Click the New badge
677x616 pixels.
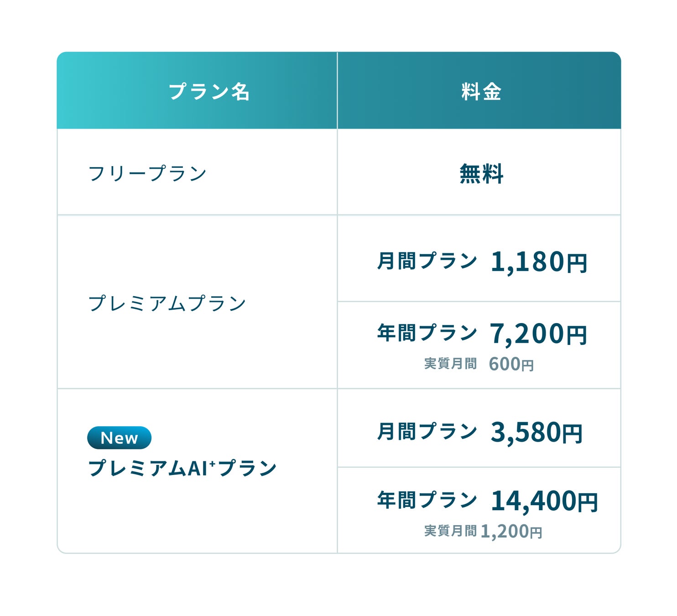(x=119, y=438)
